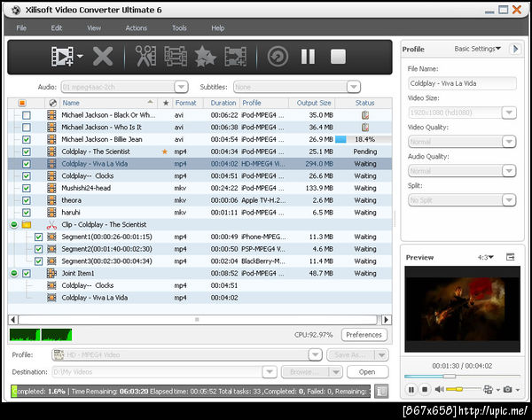This screenshot has height=420, width=532.
Task: Stop the preview playback
Action: 425,390
